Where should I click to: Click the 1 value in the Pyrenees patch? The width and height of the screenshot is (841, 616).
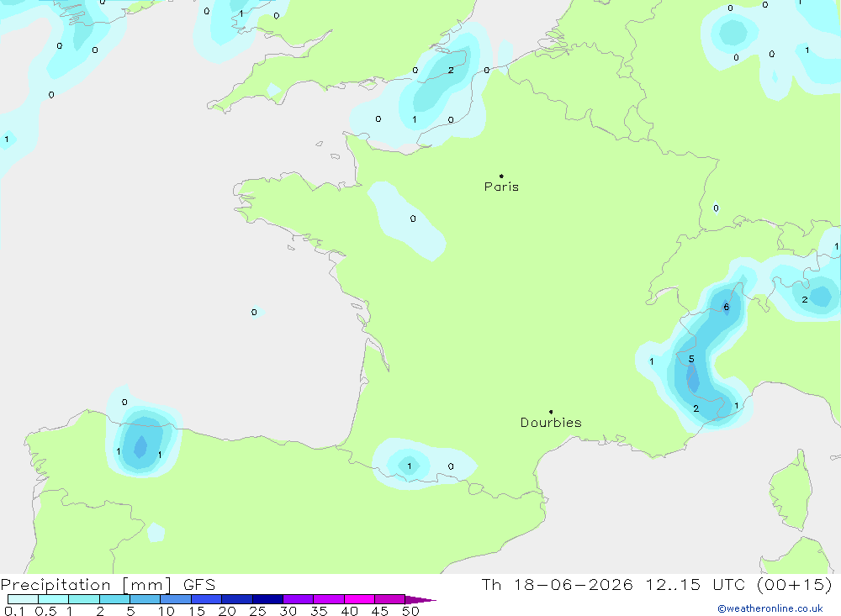click(410, 466)
